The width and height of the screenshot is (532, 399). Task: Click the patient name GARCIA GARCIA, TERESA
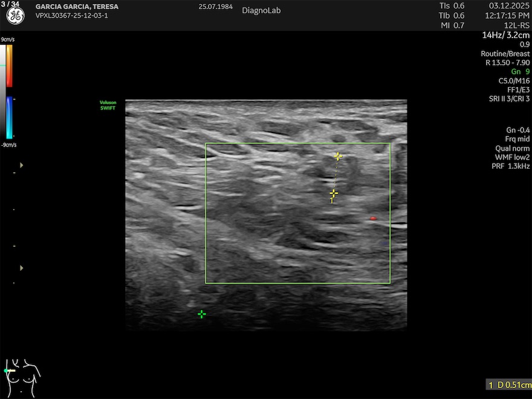pyautogui.click(x=77, y=7)
